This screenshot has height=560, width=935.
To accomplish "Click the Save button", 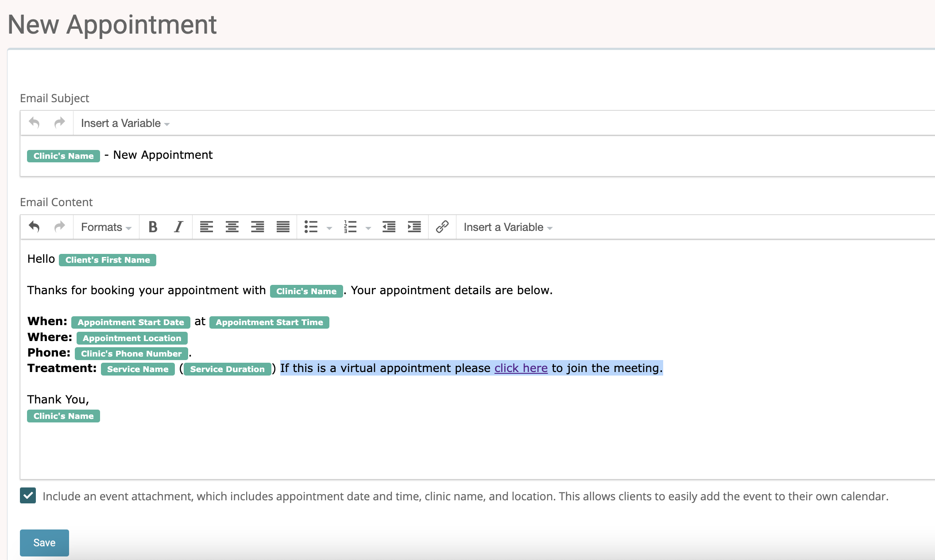I will pyautogui.click(x=44, y=542).
